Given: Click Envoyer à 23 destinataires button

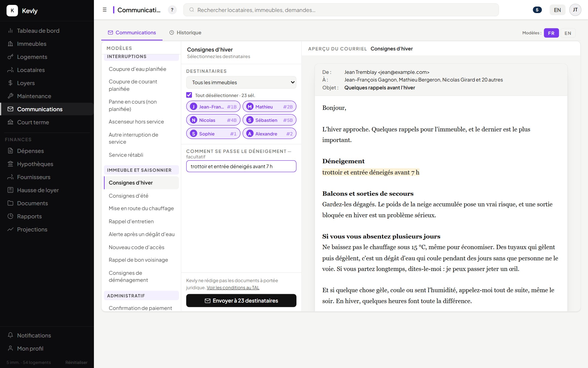Looking at the screenshot, I should coord(241,300).
